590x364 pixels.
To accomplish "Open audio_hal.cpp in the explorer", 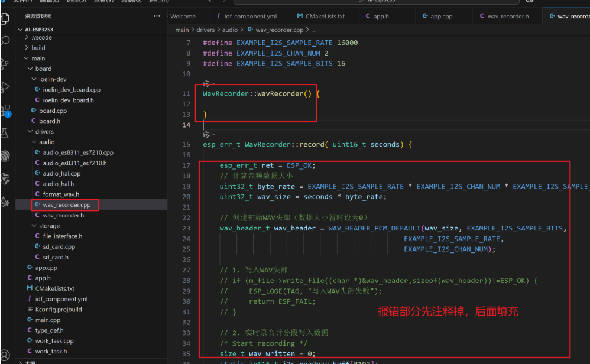I will click(x=61, y=173).
